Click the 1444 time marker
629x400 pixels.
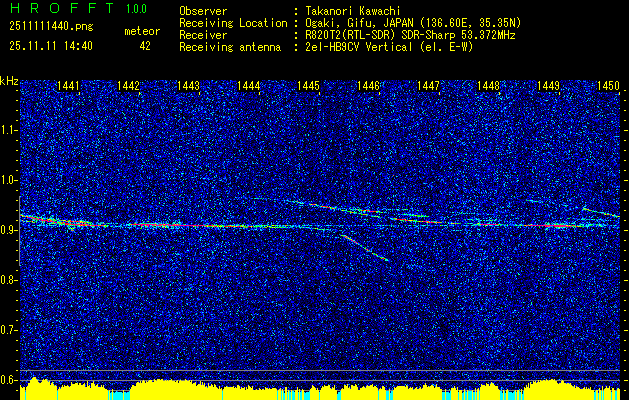(248, 85)
